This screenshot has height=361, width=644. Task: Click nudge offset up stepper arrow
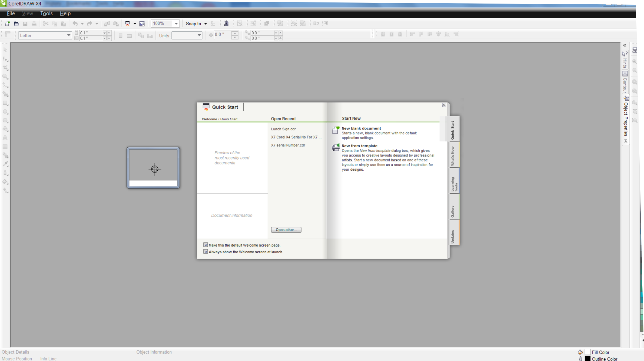point(235,33)
